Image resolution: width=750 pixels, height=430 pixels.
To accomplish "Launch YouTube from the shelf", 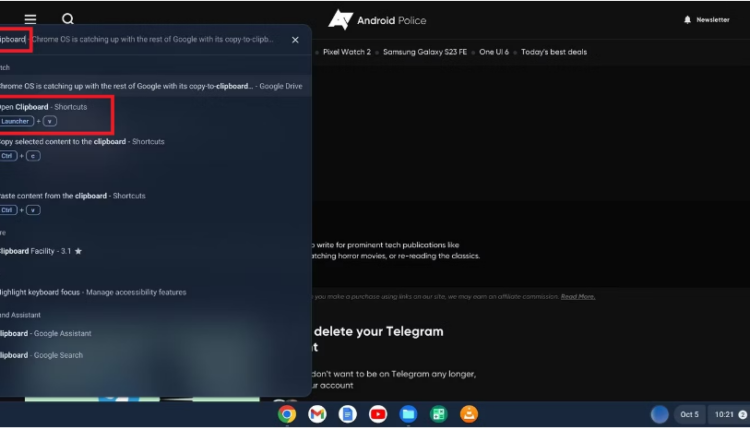I will [378, 414].
